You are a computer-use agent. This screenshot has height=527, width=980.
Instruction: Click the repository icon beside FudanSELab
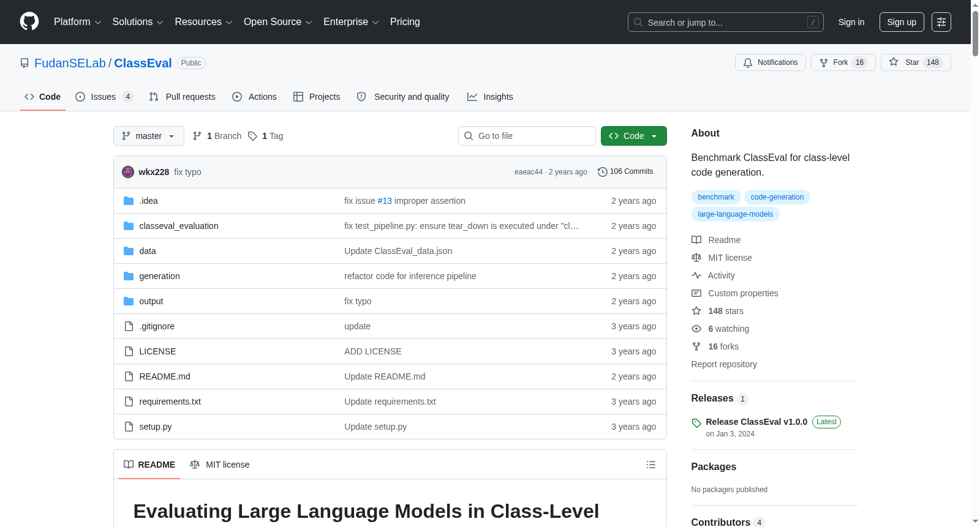pos(24,63)
